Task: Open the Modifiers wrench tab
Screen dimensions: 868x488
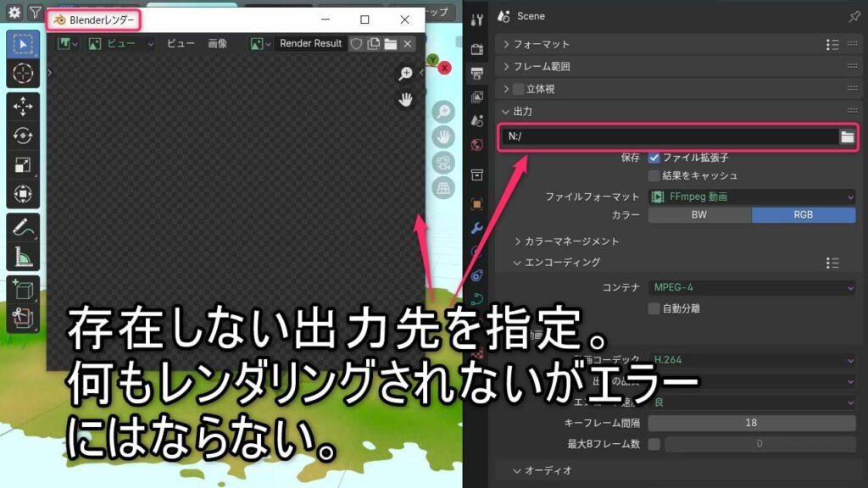Action: point(476,228)
